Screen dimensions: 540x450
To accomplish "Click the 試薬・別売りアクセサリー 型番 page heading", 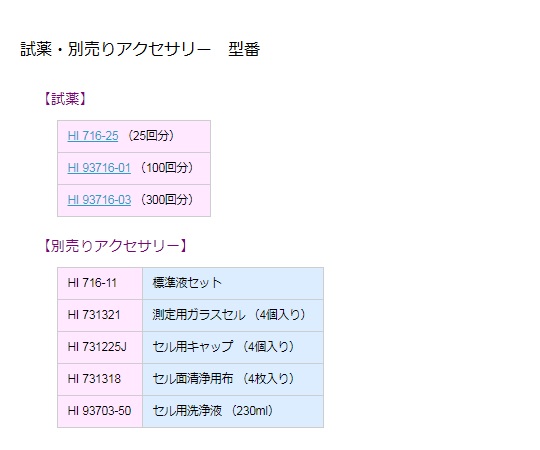I will [140, 49].
